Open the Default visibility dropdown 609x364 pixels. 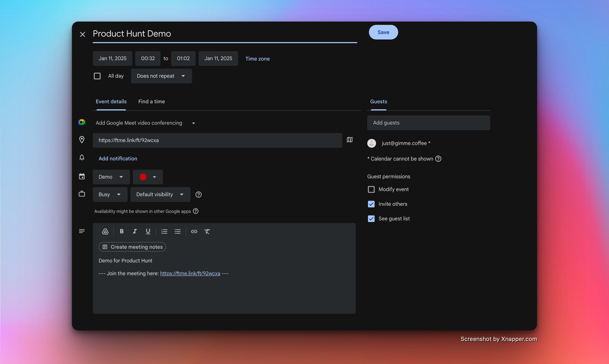tap(160, 194)
